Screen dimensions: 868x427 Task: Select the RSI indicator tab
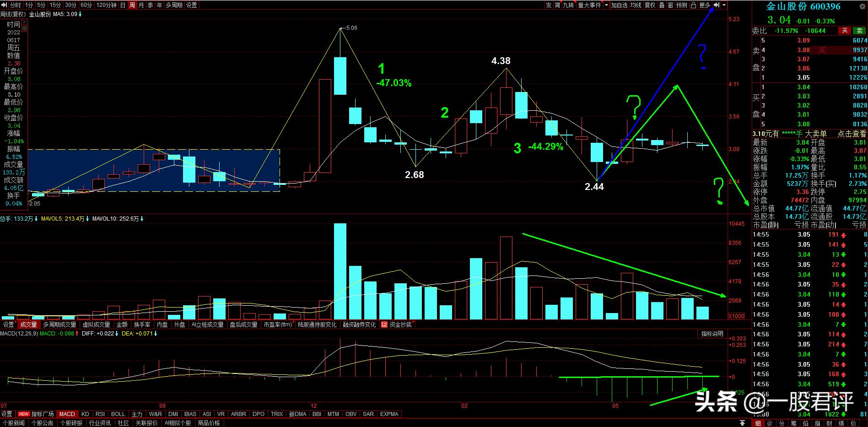tap(100, 414)
